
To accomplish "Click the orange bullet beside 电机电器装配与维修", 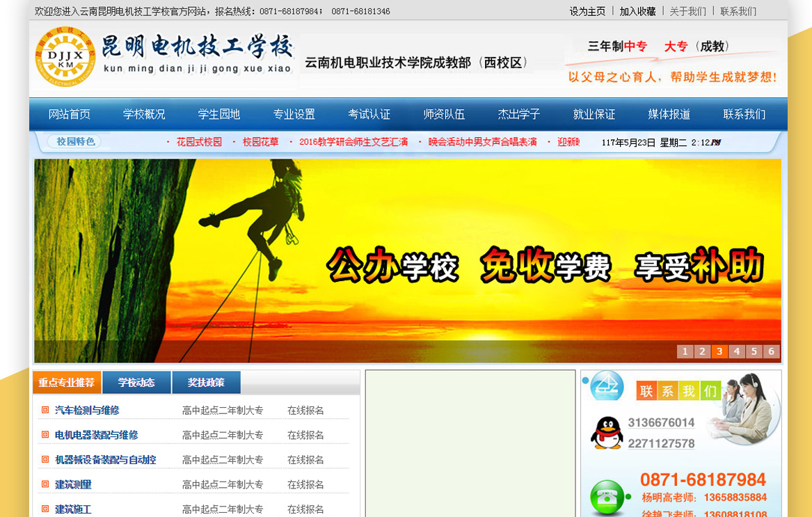I will coord(45,435).
